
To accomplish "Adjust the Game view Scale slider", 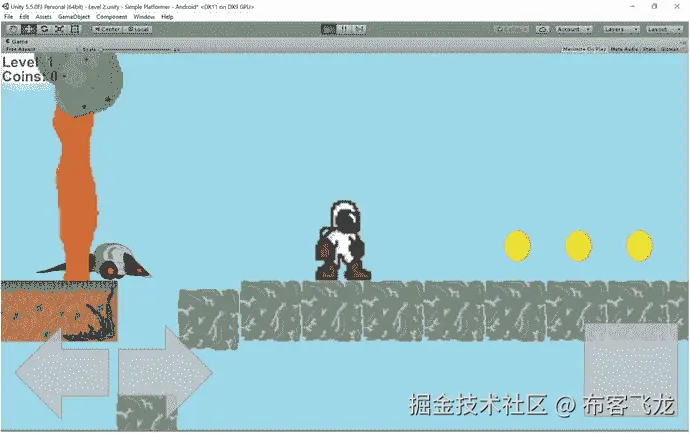I will point(136,49).
